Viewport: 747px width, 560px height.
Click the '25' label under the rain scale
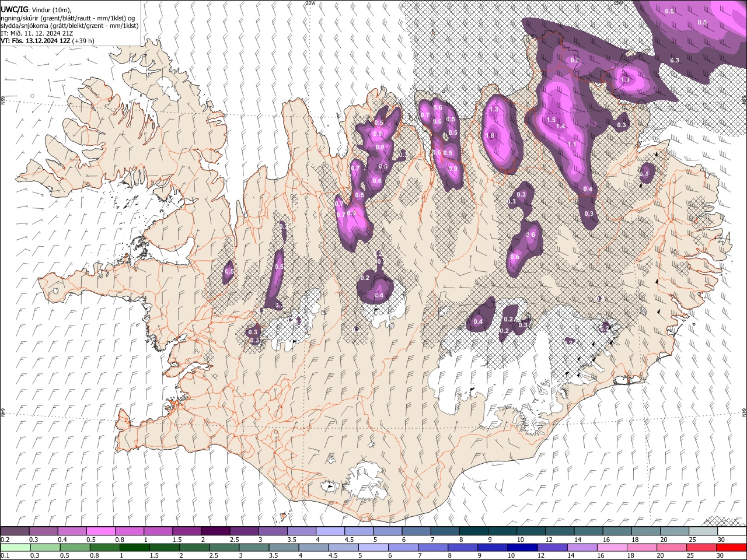[692, 555]
